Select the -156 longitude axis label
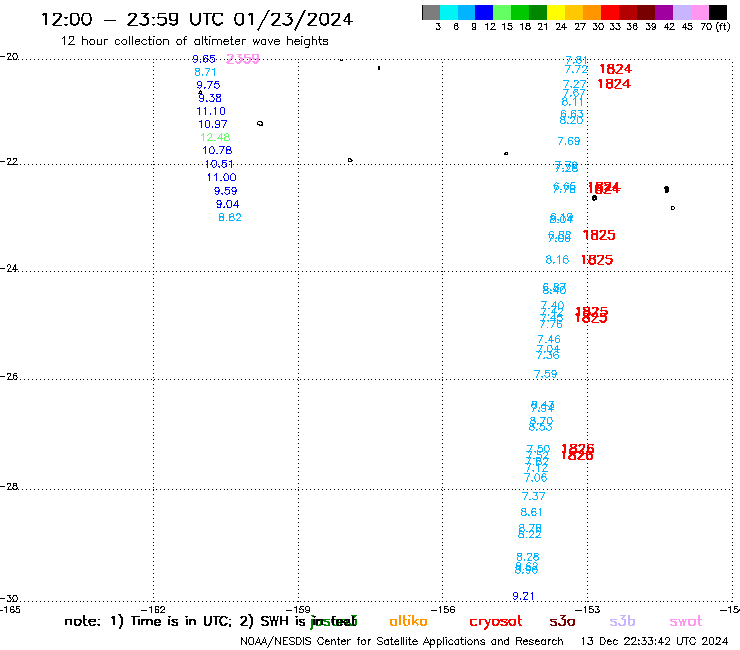The image size is (740, 650). coord(443,609)
